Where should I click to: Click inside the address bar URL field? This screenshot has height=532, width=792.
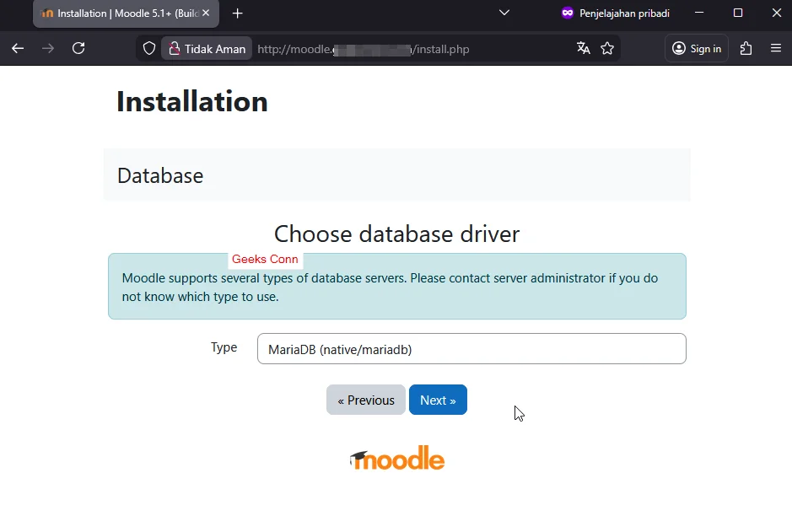tap(354, 48)
